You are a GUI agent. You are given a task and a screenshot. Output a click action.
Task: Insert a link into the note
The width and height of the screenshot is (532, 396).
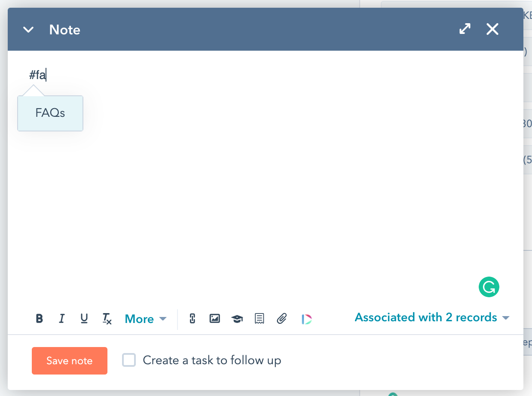pyautogui.click(x=193, y=319)
